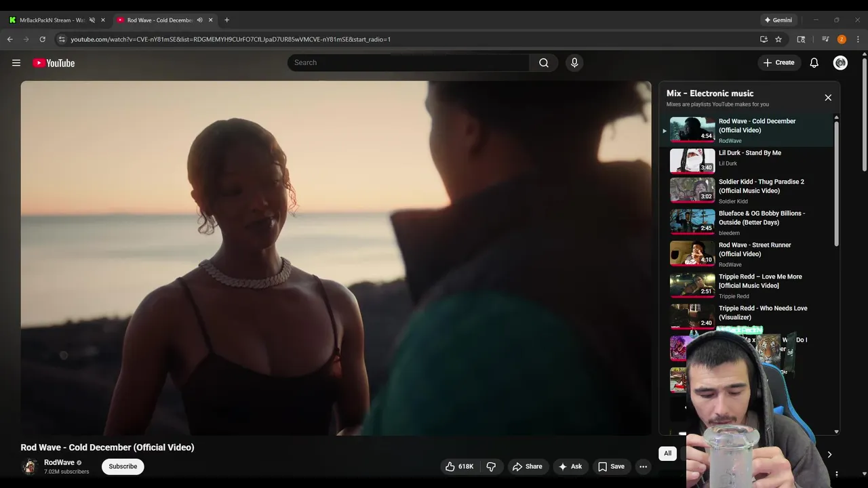Open Chrome profile avatar
868x488 pixels.
(842, 39)
